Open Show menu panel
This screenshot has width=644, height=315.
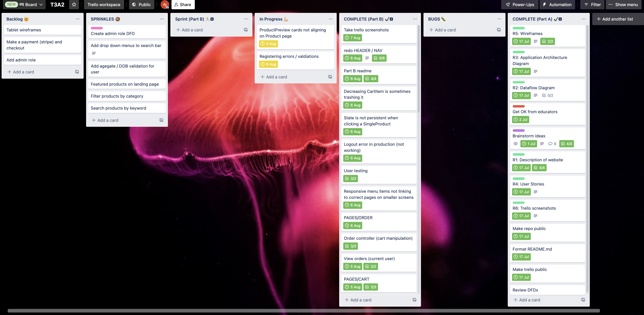(x=623, y=5)
